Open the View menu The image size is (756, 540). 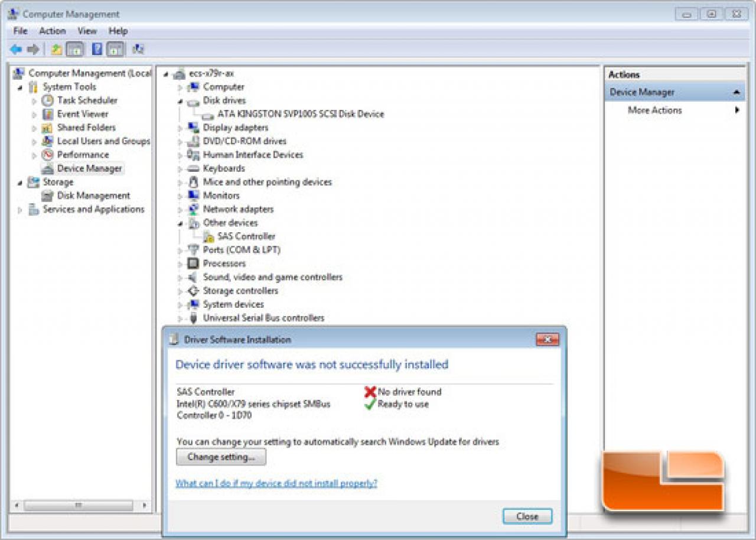87,31
